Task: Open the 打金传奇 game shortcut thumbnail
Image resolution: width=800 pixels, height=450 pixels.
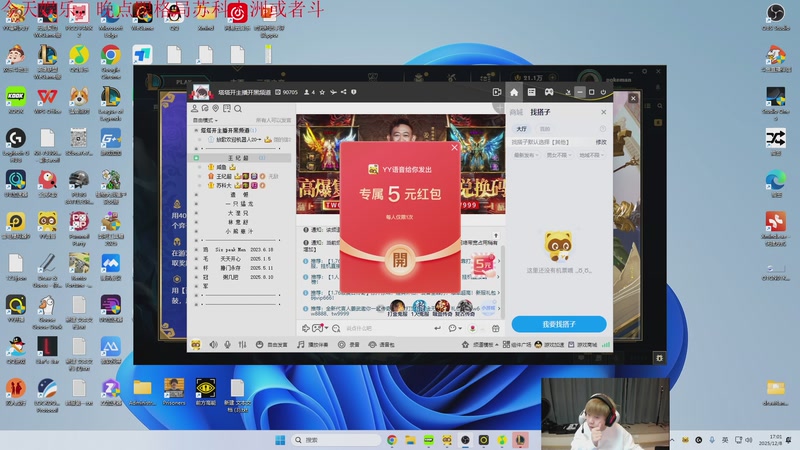Action: [x=397, y=308]
